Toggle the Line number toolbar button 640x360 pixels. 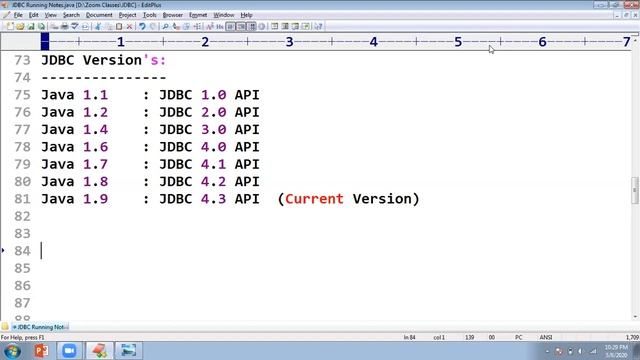pos(241,27)
